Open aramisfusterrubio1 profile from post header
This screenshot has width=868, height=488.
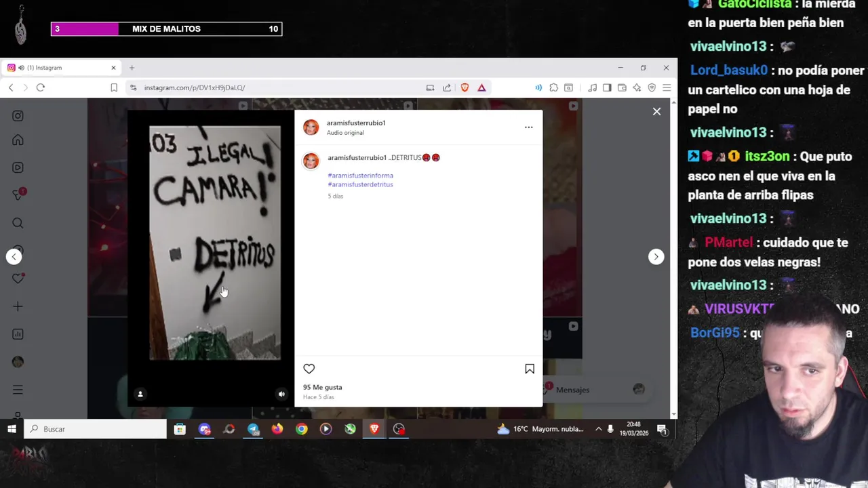(356, 123)
